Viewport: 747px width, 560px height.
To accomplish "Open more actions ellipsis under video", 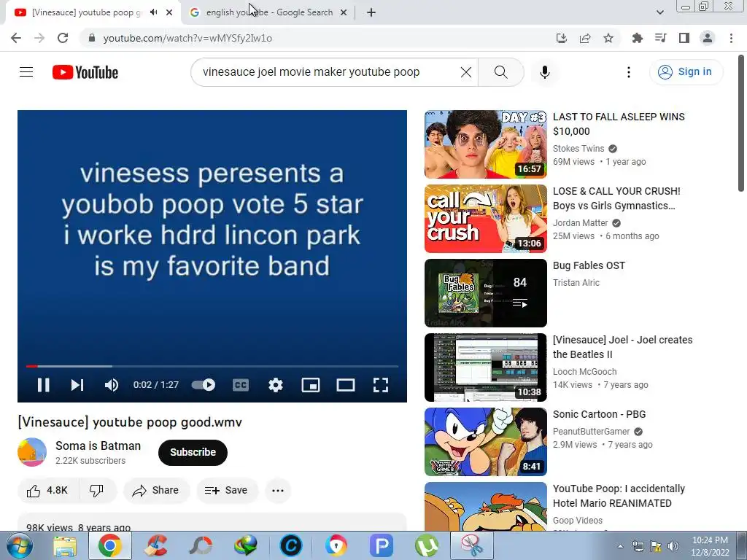I will pyautogui.click(x=278, y=491).
